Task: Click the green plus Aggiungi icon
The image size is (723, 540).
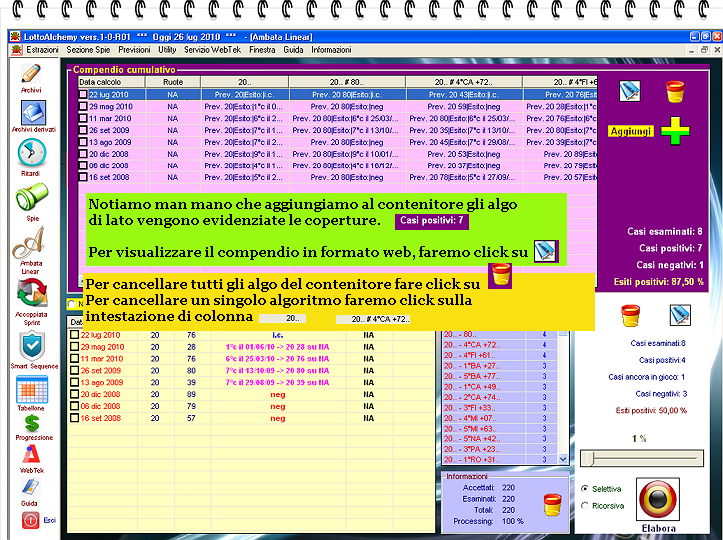Action: pyautogui.click(x=675, y=131)
